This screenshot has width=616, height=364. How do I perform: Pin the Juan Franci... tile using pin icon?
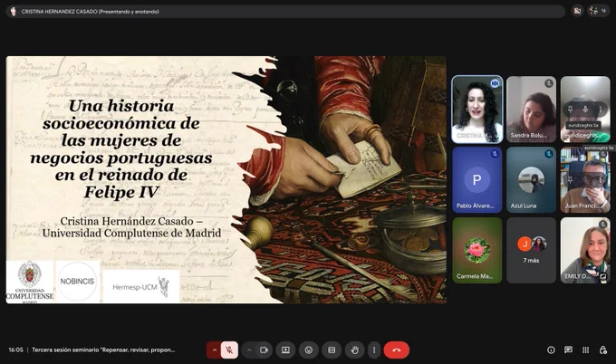(x=571, y=180)
